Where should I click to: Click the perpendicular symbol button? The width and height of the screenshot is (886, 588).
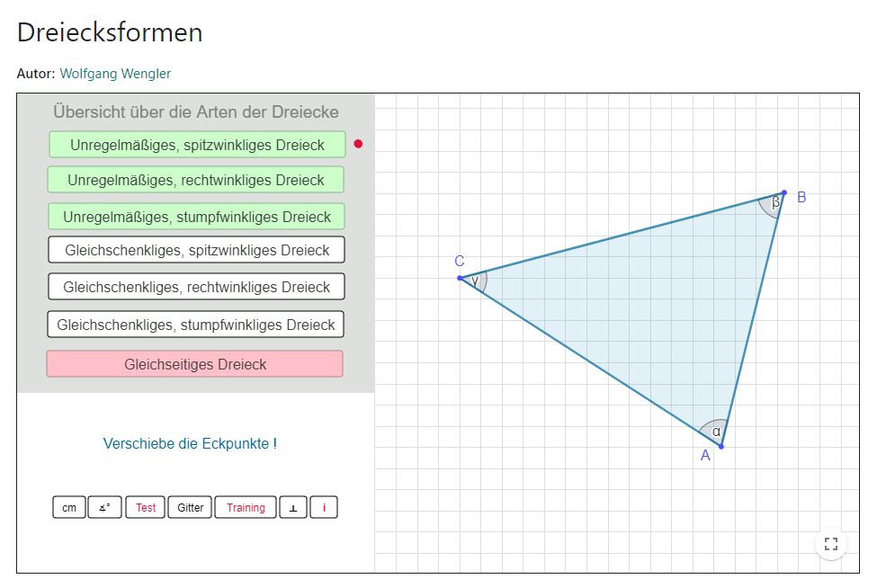coord(292,508)
